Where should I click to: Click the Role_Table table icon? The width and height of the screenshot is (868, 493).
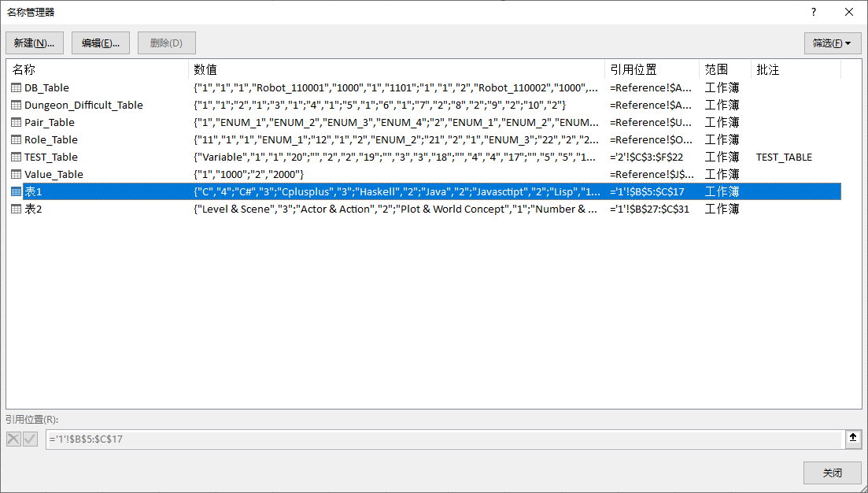pyautogui.click(x=17, y=139)
